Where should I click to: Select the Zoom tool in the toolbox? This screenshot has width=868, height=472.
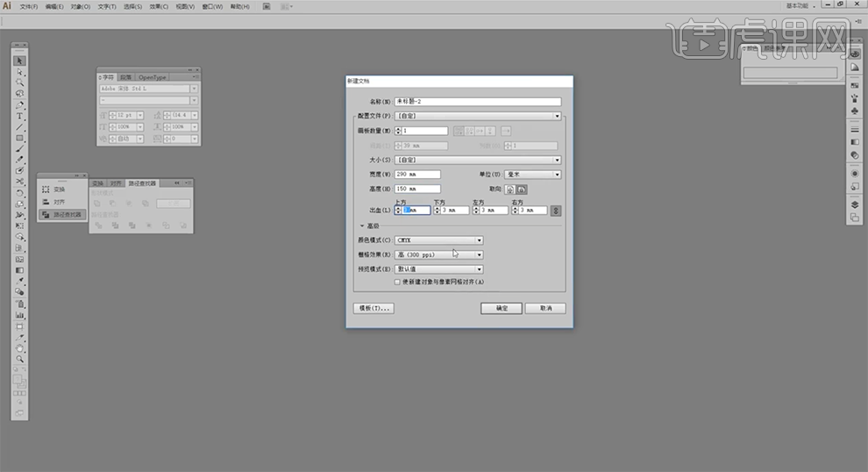[x=19, y=360]
